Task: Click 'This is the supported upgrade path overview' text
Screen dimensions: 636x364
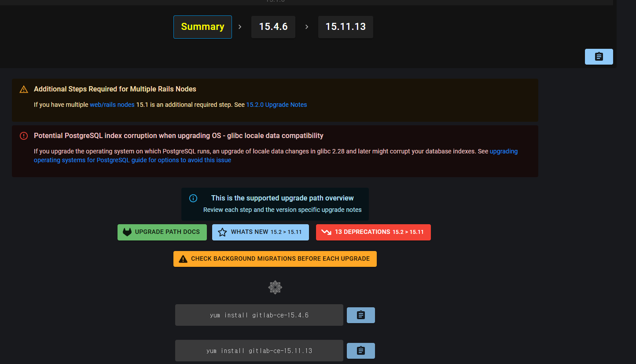Action: pos(283,198)
